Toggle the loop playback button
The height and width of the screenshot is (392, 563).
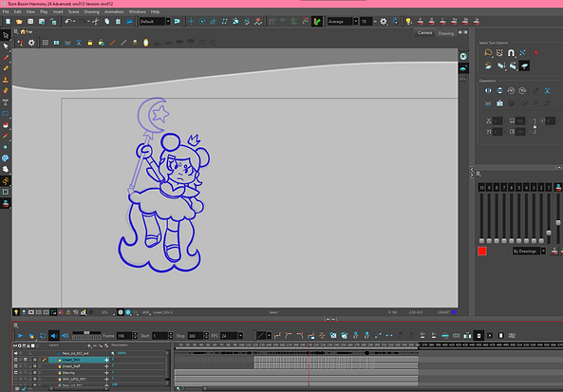43,336
